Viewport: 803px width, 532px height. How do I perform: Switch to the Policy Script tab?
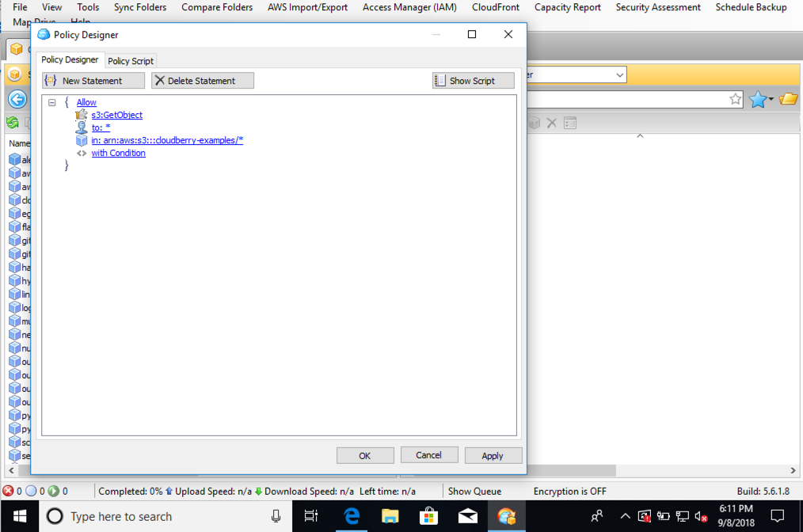click(x=130, y=60)
